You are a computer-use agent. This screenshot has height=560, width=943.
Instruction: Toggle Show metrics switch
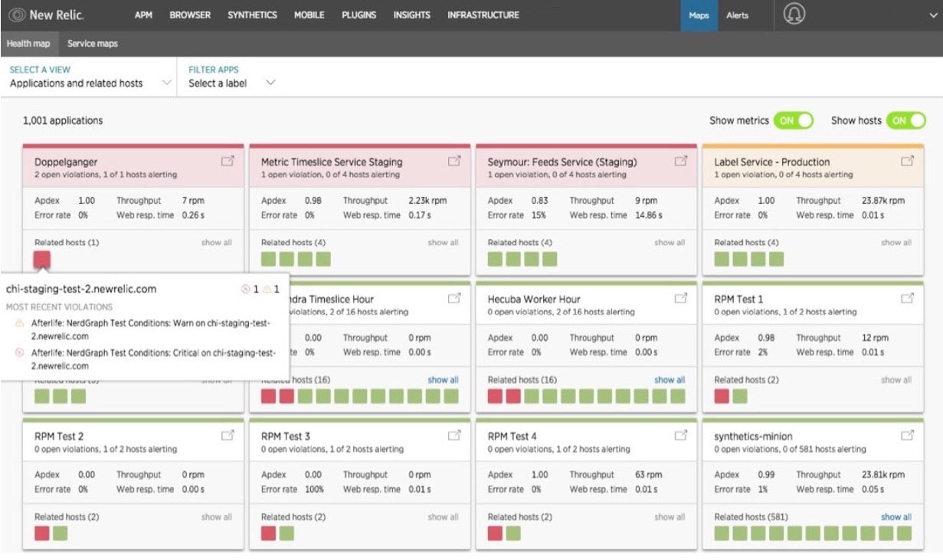[x=793, y=120]
